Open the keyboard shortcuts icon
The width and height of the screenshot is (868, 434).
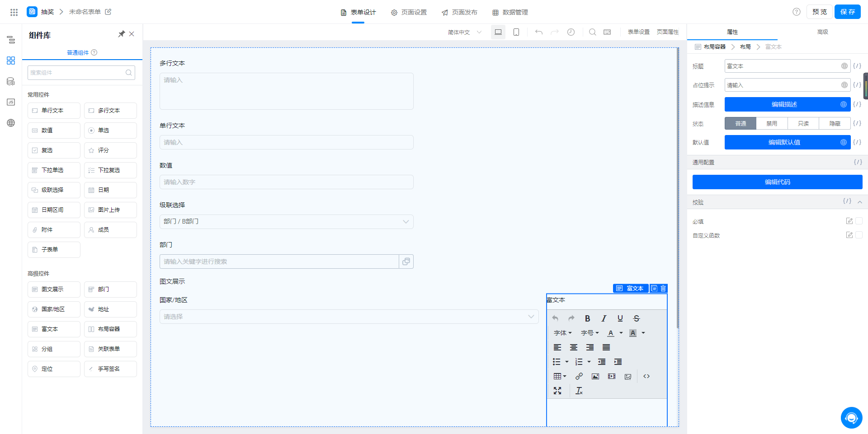coord(607,32)
